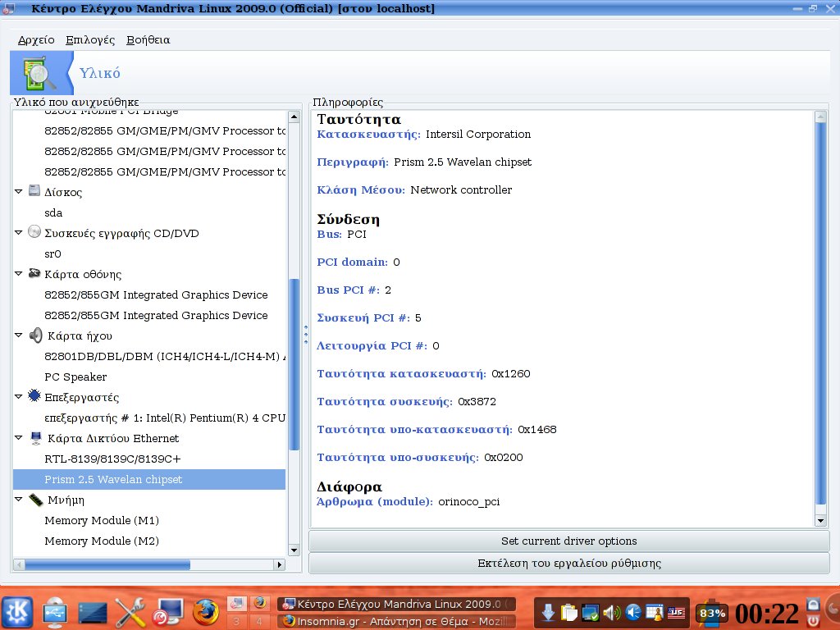Open the USB devices icon in panel
Screen dimensions: 840x630
tap(55, 612)
